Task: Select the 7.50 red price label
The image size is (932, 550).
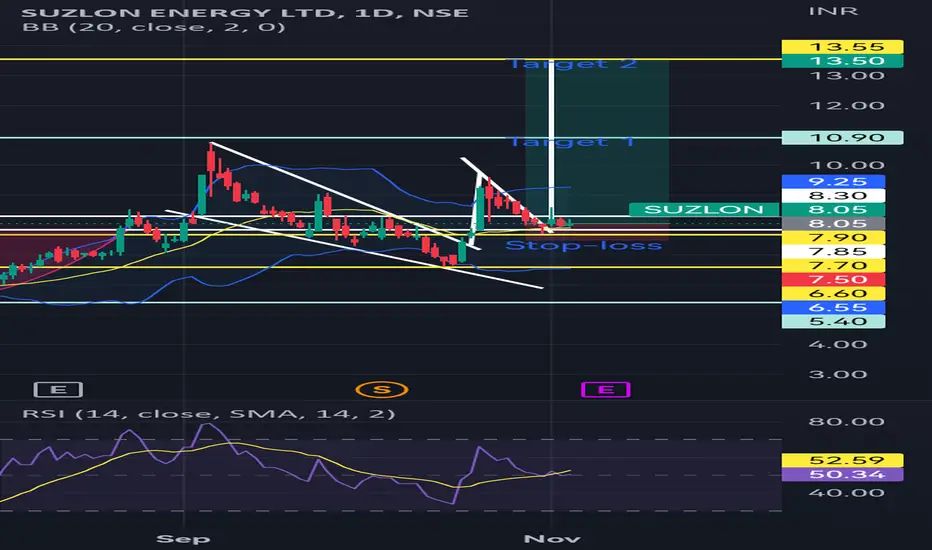Action: pyautogui.click(x=833, y=279)
